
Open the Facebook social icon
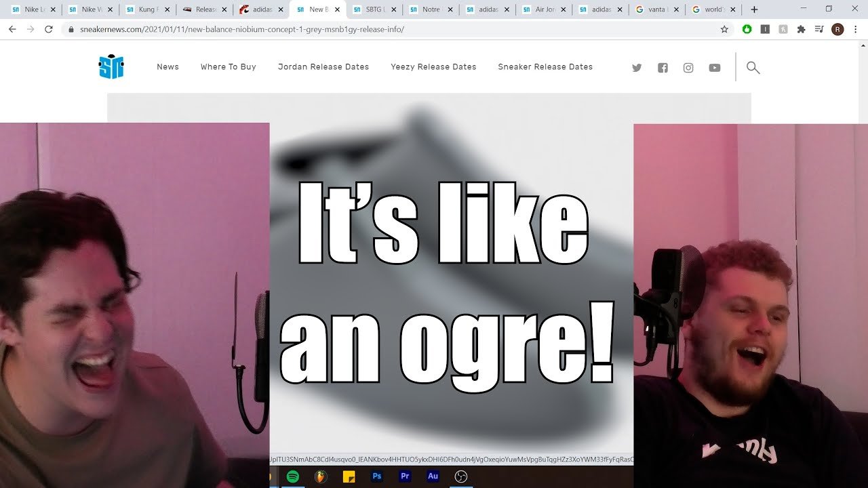point(663,68)
